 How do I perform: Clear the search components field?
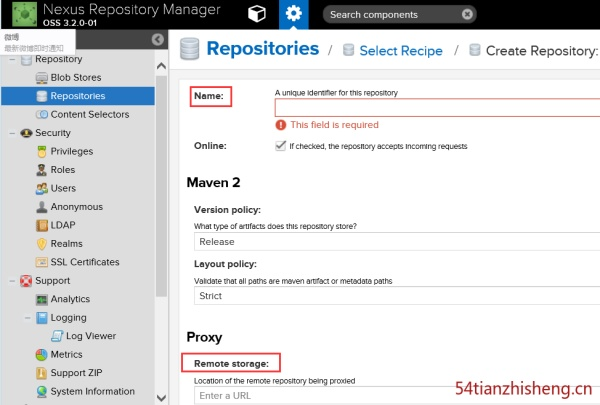(x=467, y=15)
